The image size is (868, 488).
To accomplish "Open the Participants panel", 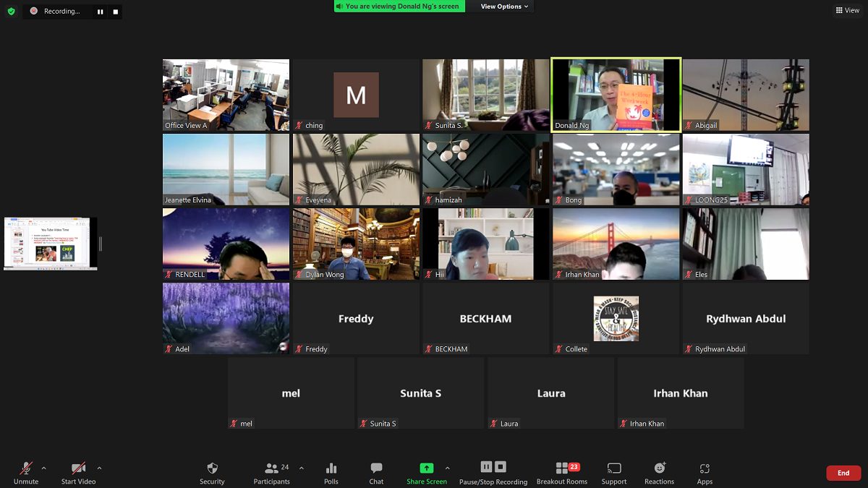I will 272,474.
